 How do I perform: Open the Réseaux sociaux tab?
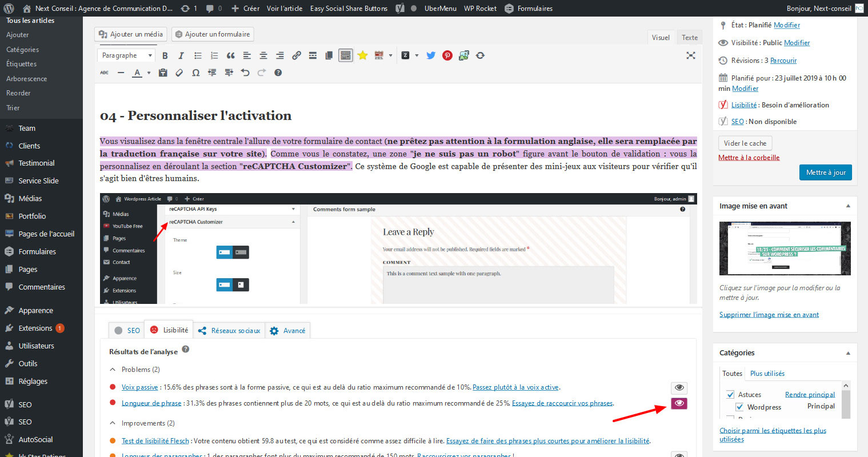[x=229, y=330]
